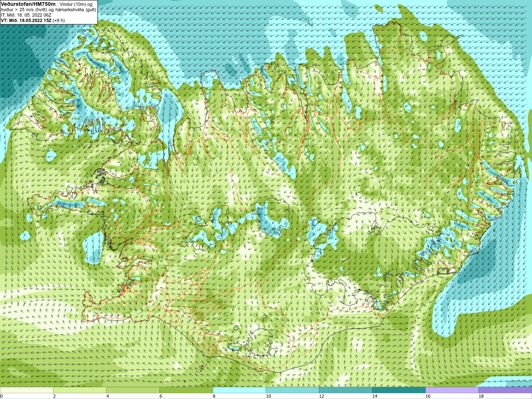Select the 10–12 m/s turquoise legend swatch
The height and width of the screenshot is (399, 532).
[x=293, y=390]
